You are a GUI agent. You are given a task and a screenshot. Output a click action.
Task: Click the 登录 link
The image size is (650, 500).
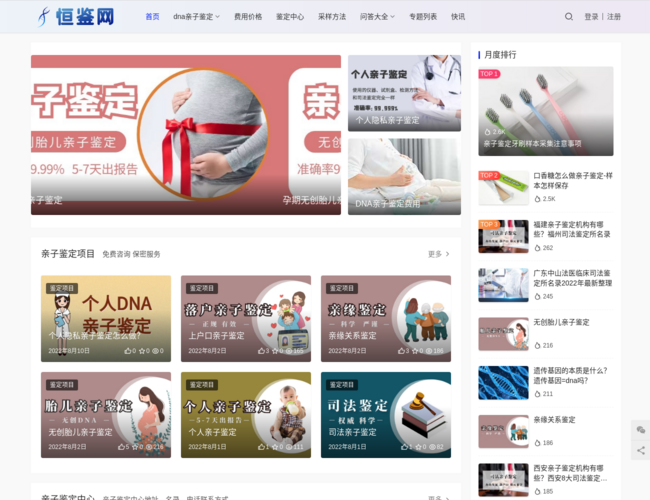591,17
